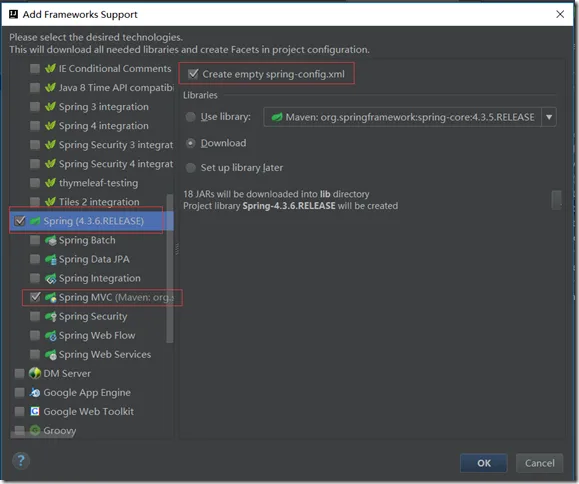Click the "Spring-4.3.6.RELEASE" library name text
579x484 pixels.
click(289, 206)
